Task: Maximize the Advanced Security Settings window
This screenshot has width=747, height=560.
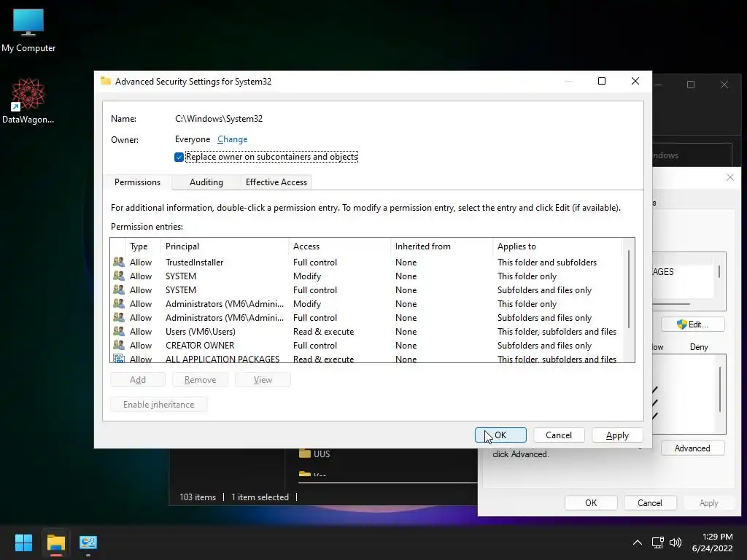Action: 602,81
